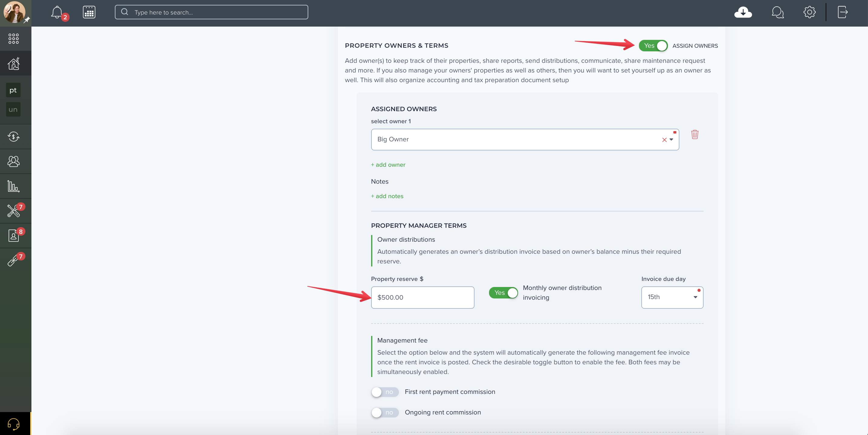Delete owner 1 with the trash icon
Image resolution: width=868 pixels, height=435 pixels.
pos(695,135)
